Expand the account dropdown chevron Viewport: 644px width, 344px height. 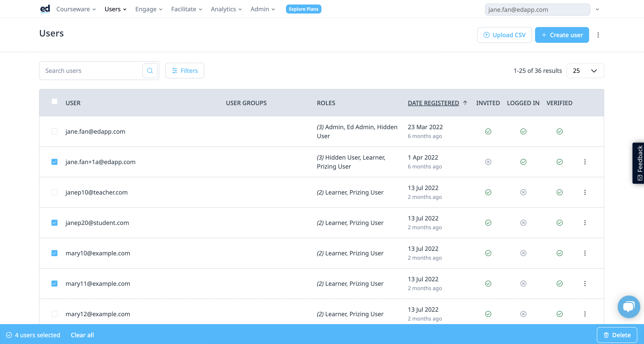pyautogui.click(x=597, y=10)
